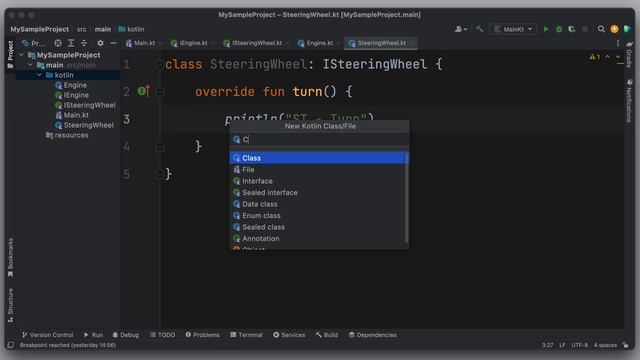Choose Class in New Kotlin Class/File list

coord(319,158)
